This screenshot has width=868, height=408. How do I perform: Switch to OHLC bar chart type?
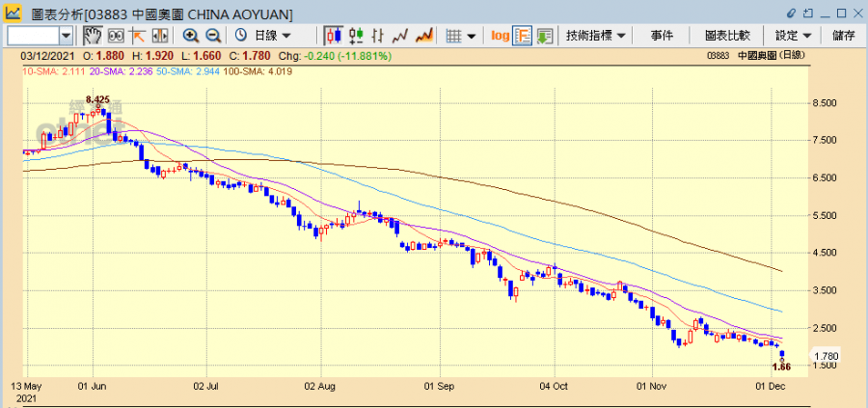356,36
